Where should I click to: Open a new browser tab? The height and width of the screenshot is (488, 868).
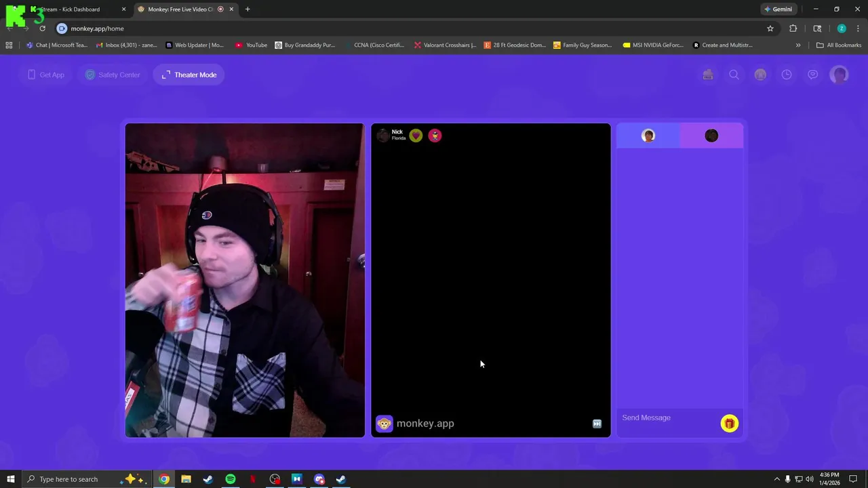point(248,9)
